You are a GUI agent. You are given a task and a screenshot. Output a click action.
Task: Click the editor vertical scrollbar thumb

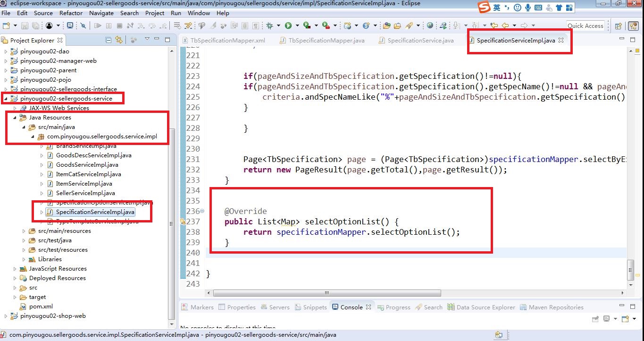click(631, 270)
